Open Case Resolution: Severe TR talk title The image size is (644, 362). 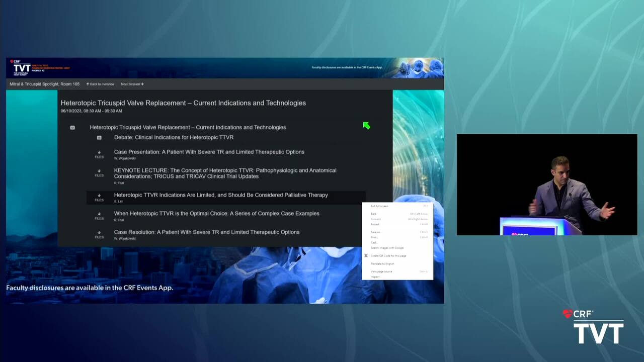pos(207,232)
